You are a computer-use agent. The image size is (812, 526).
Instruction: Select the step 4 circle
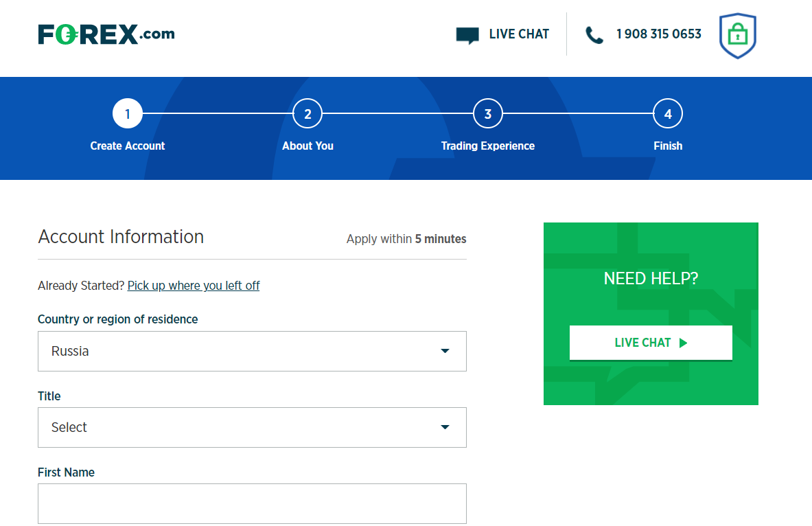pos(668,114)
